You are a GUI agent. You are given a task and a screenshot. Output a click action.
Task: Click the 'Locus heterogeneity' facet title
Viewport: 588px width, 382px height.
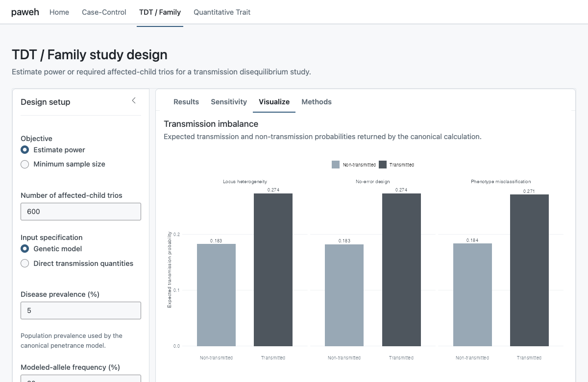[x=245, y=182]
